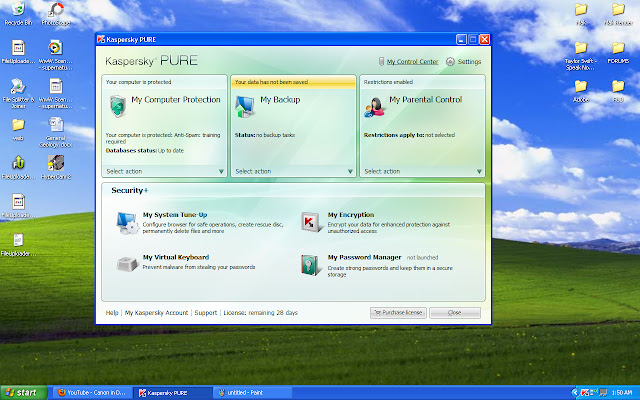Expand Select action under My Backup
The width and height of the screenshot is (640, 400).
click(293, 171)
